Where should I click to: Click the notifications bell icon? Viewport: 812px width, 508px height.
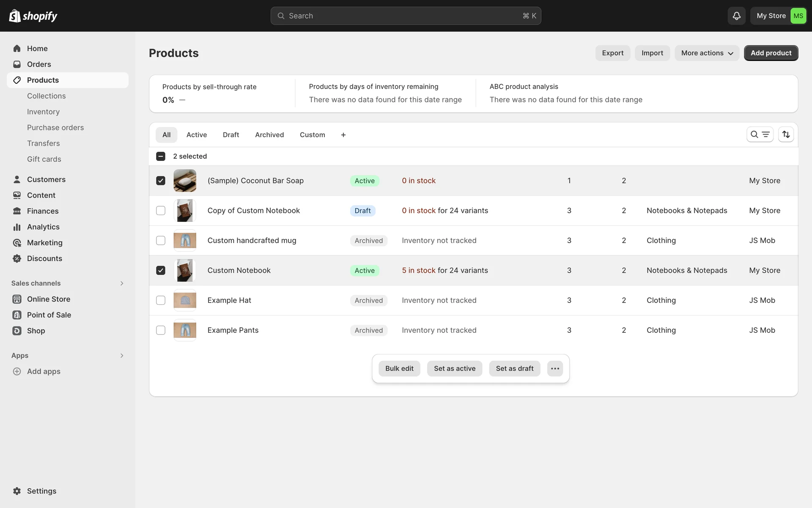736,16
